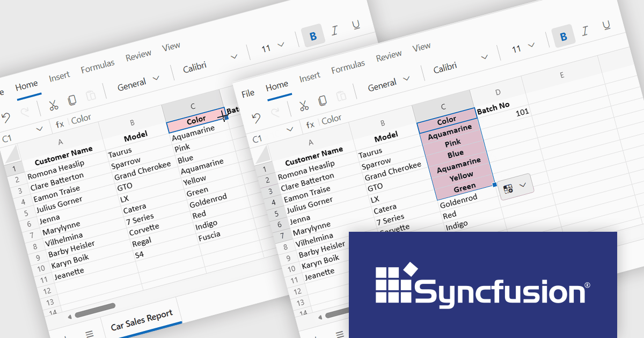Click the '101' cell in right window
The image size is (644, 338).
click(522, 113)
